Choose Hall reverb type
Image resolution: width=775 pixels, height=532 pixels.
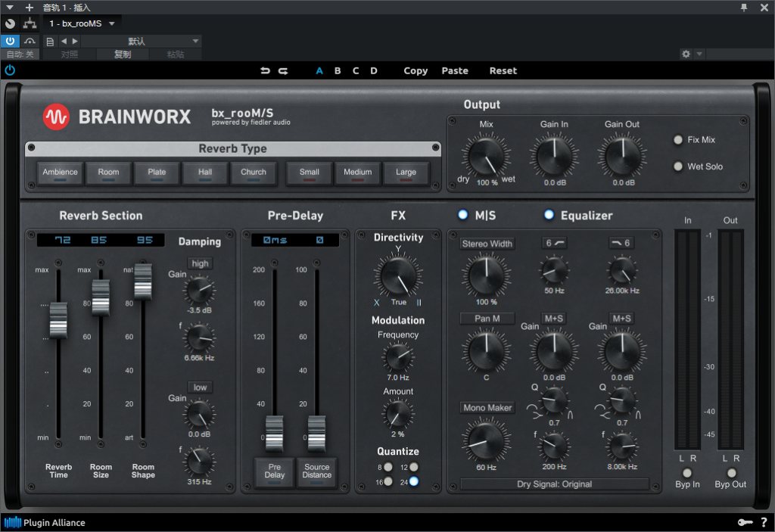point(205,173)
